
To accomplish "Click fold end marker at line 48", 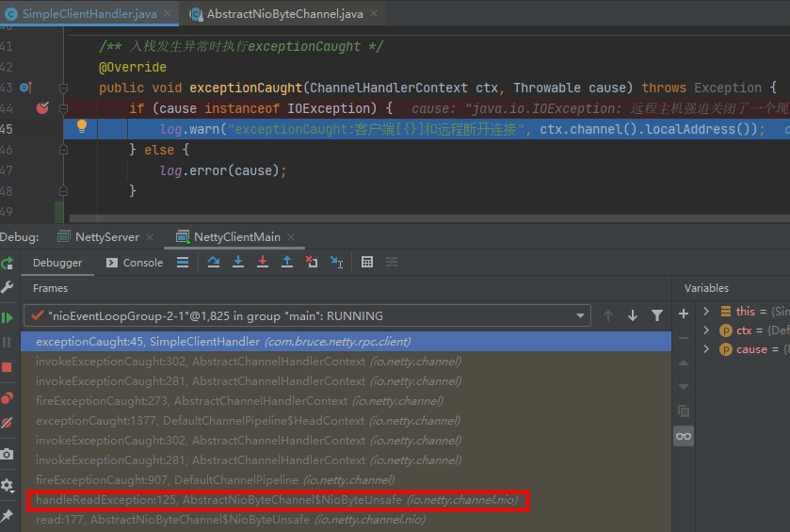I will click(x=63, y=191).
